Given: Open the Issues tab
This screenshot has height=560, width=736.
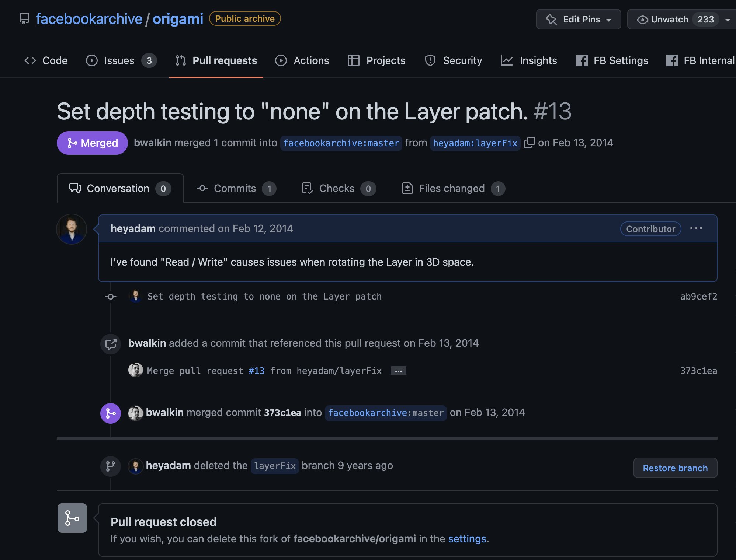Looking at the screenshot, I should pos(121,60).
